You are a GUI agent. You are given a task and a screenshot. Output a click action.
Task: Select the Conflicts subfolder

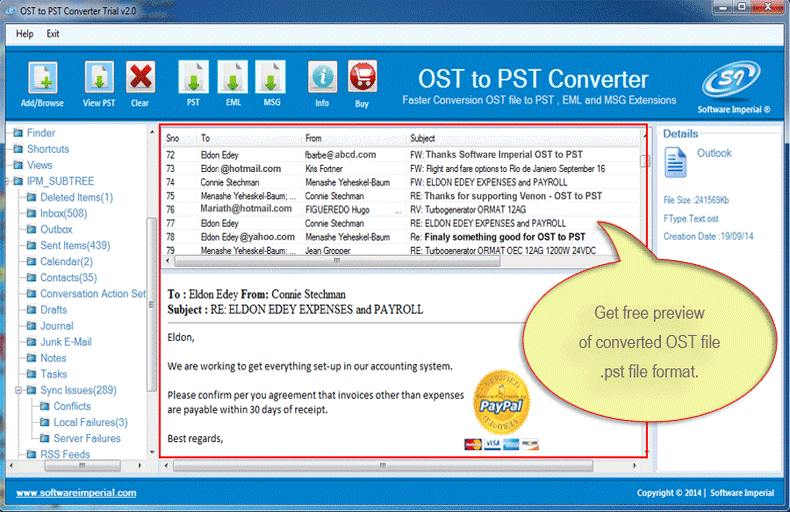pos(72,406)
